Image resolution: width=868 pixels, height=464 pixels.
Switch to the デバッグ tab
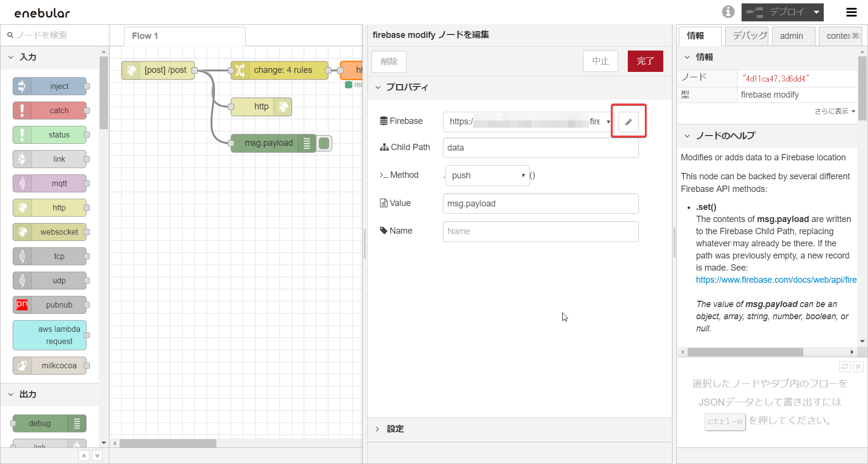746,35
